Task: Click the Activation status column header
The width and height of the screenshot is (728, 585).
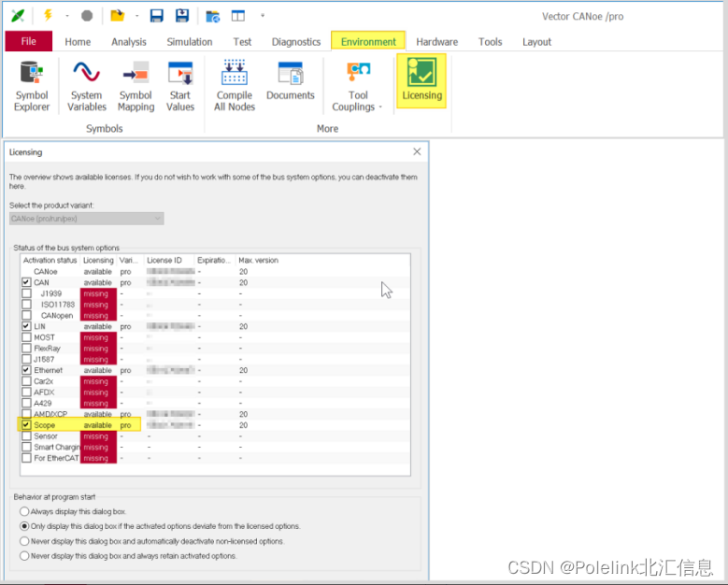Action: coord(50,260)
